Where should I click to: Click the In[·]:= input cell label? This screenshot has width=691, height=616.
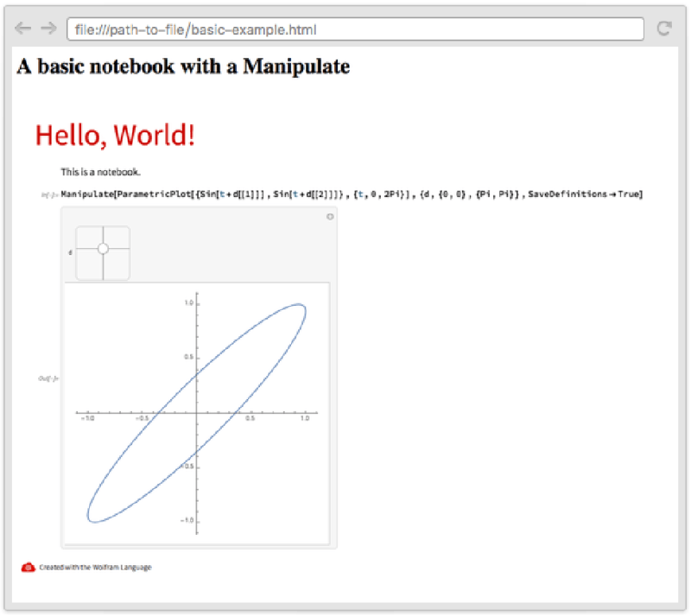pos(51,193)
